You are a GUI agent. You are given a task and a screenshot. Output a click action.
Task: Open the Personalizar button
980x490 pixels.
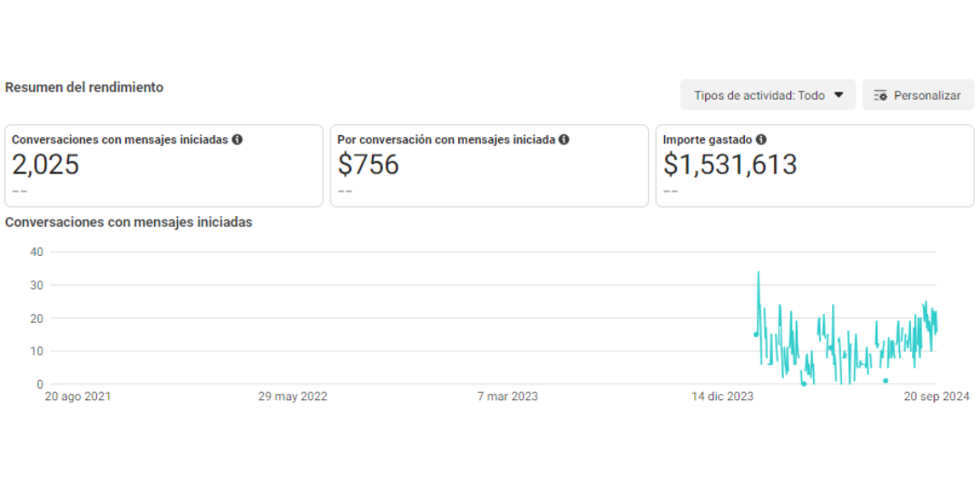pos(918,95)
